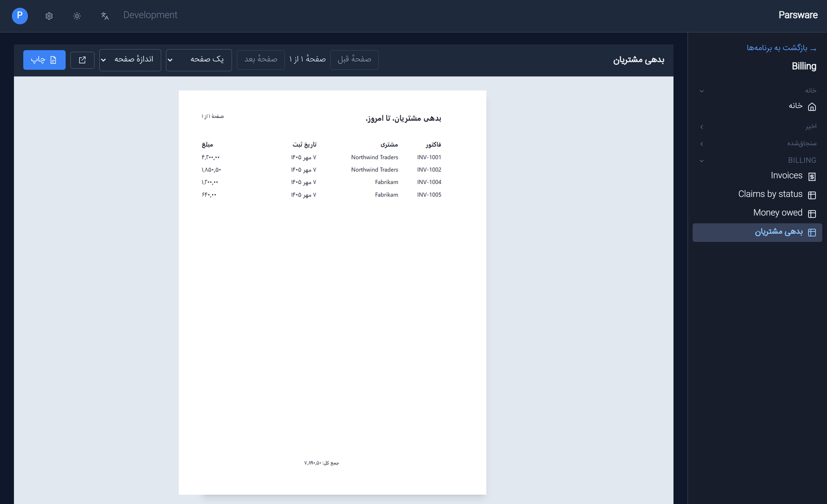Open the یک صفحه page layout dropdown
The height and width of the screenshot is (504, 827).
pos(199,60)
